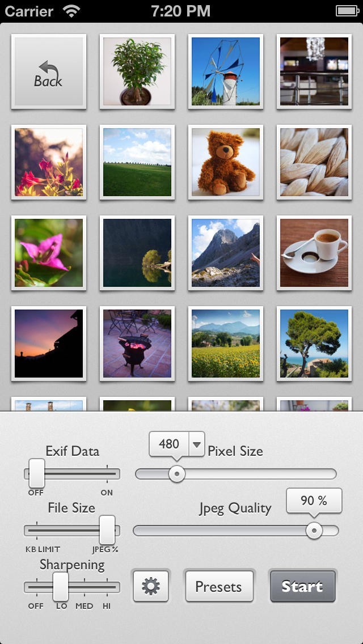363x644 pixels.
Task: Tap the Back arrow tile
Action: click(49, 71)
